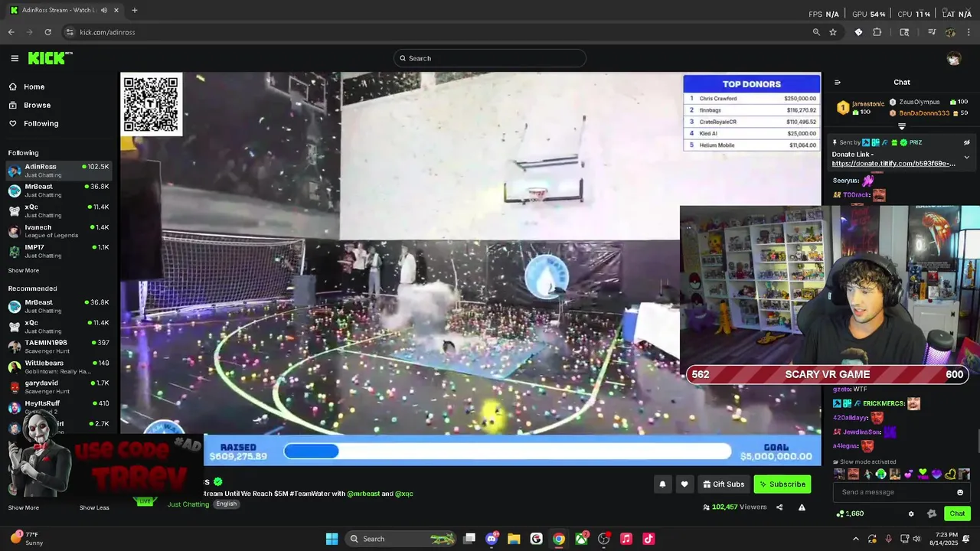Open browser zoom magnifier icon
This screenshot has height=551, width=980.
click(816, 32)
